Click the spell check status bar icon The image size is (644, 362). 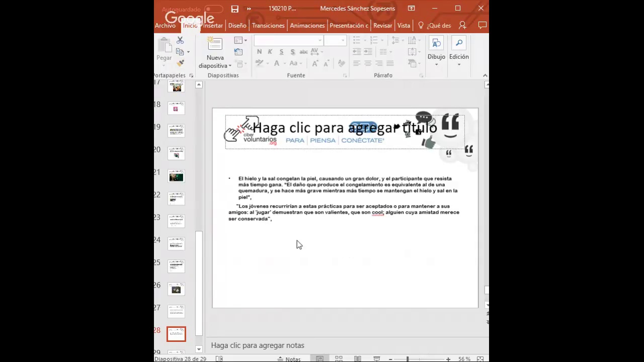point(219,359)
